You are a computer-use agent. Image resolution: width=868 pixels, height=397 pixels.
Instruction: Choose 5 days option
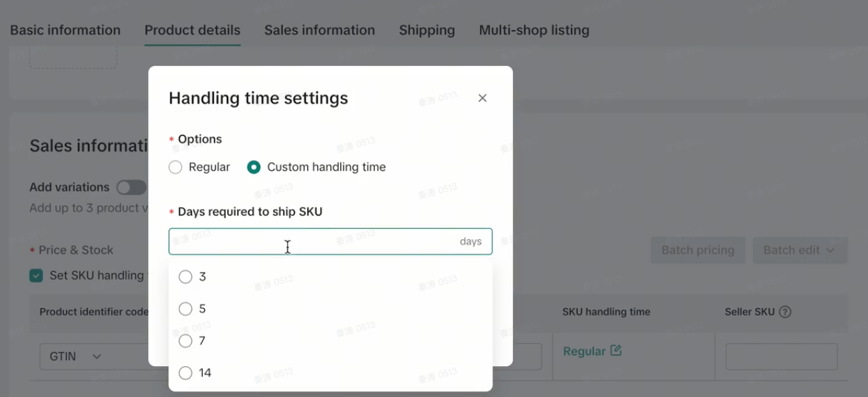pyautogui.click(x=185, y=309)
